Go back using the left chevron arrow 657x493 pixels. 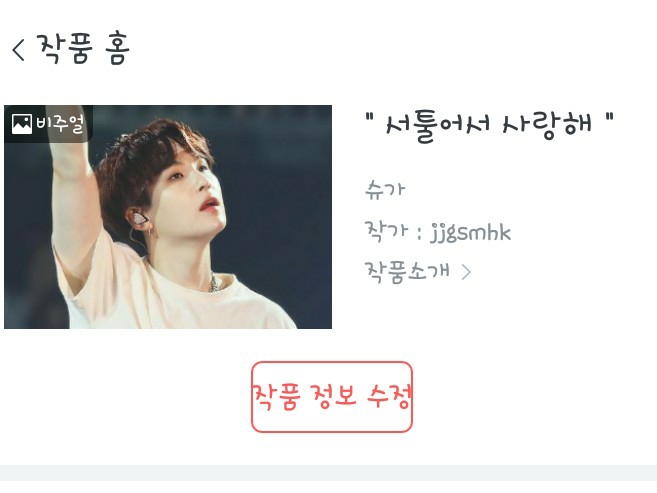[18, 50]
